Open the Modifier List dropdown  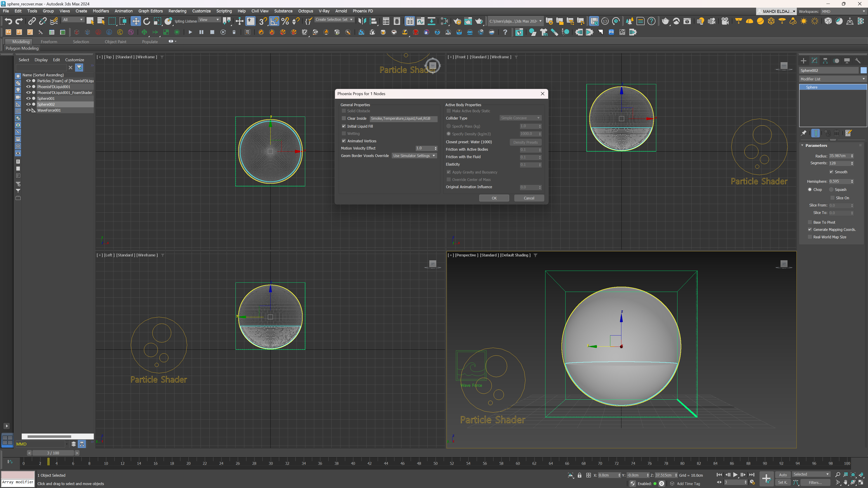pyautogui.click(x=833, y=79)
